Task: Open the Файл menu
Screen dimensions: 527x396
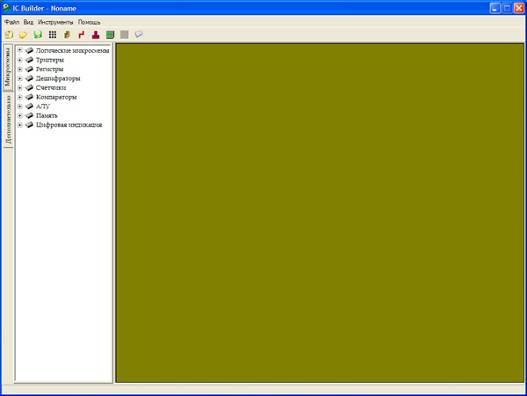Action: click(12, 22)
